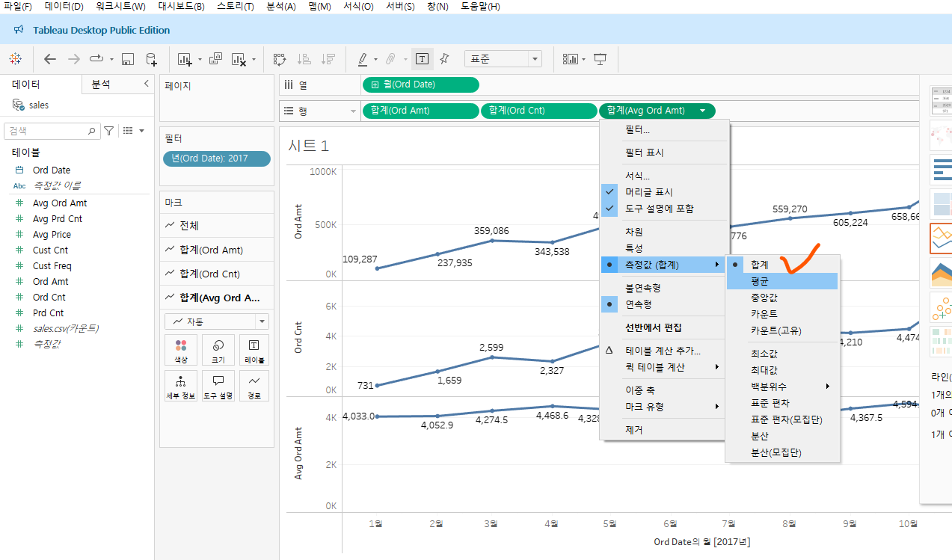Click 이중 축 in context menu

coord(664,390)
